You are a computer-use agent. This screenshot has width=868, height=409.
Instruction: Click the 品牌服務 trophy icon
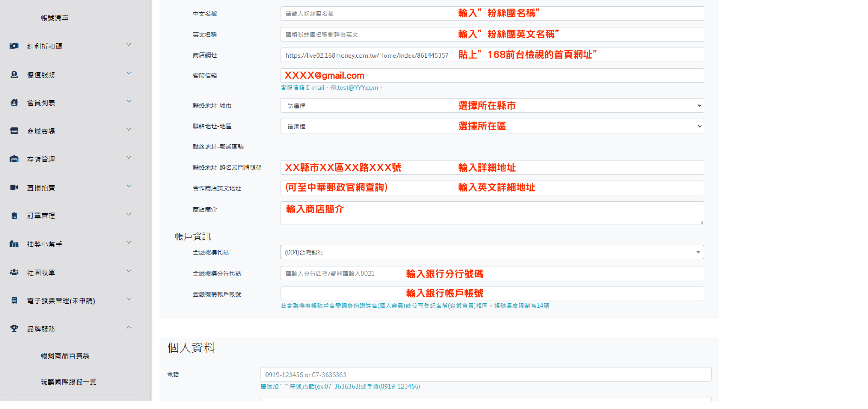[14, 329]
